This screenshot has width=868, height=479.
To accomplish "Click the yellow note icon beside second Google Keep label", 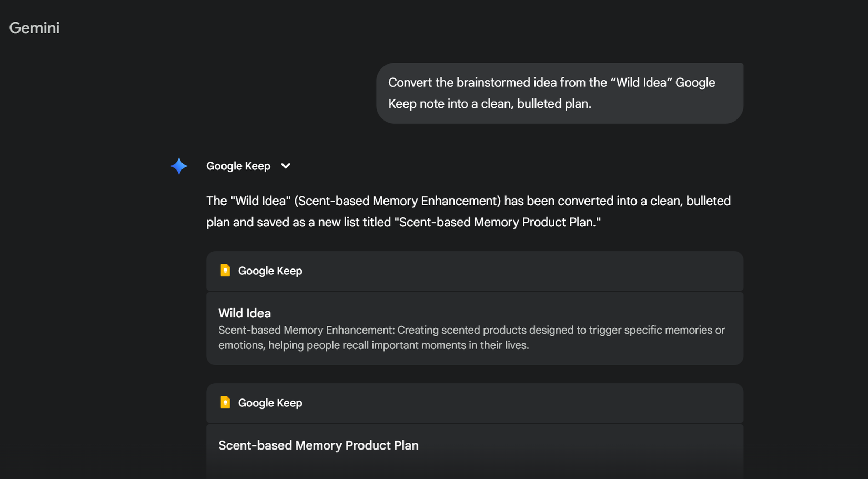I will point(225,402).
